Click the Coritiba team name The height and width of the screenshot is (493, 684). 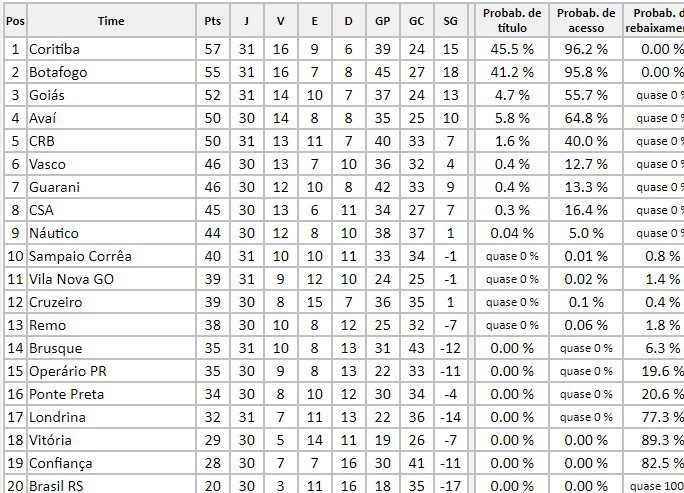55,49
